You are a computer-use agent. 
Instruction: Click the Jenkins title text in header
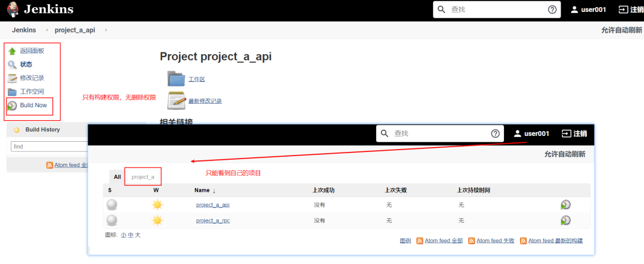point(48,10)
